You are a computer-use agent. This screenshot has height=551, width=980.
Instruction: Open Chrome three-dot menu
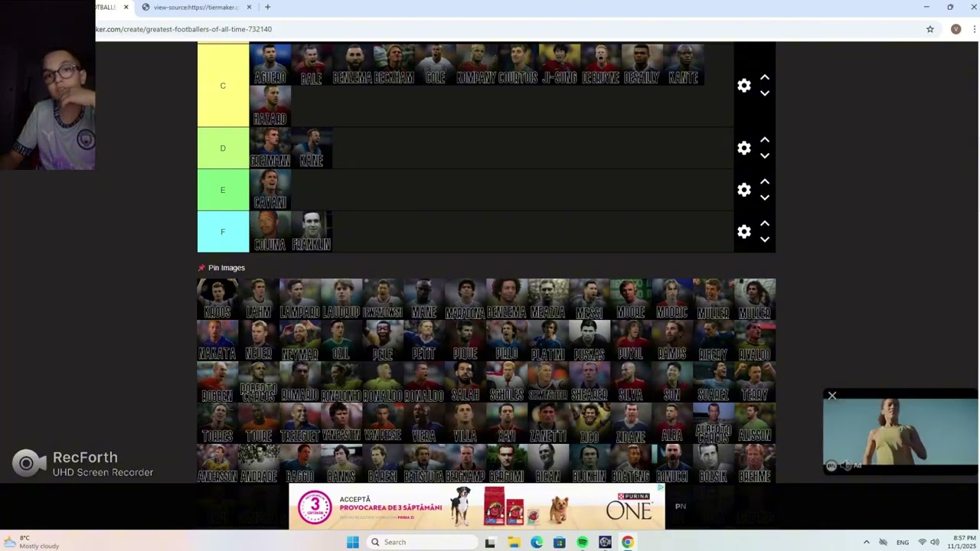coord(975,29)
